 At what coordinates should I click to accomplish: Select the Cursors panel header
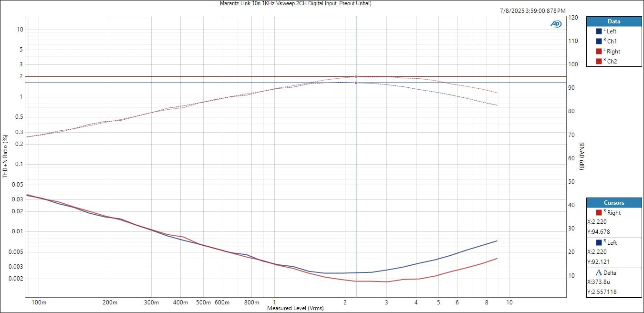click(x=613, y=203)
